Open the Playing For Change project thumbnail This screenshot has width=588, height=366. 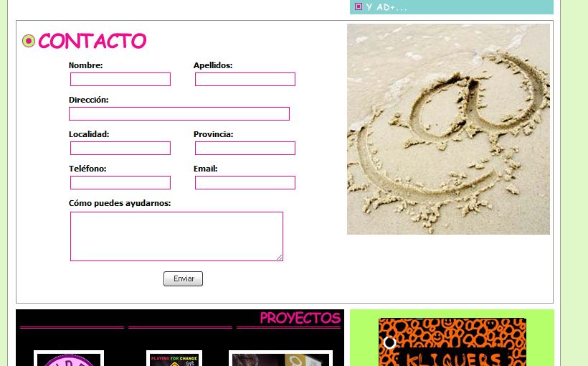pyautogui.click(x=174, y=359)
